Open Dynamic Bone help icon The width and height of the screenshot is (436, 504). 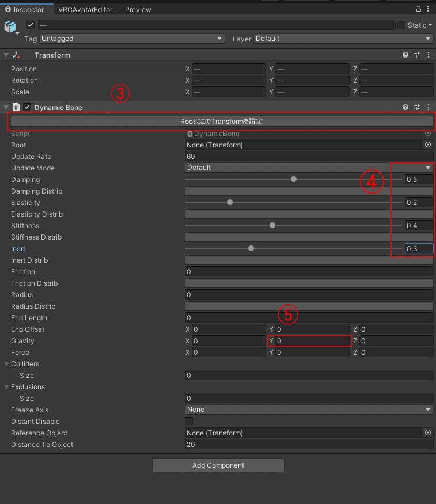click(x=405, y=107)
